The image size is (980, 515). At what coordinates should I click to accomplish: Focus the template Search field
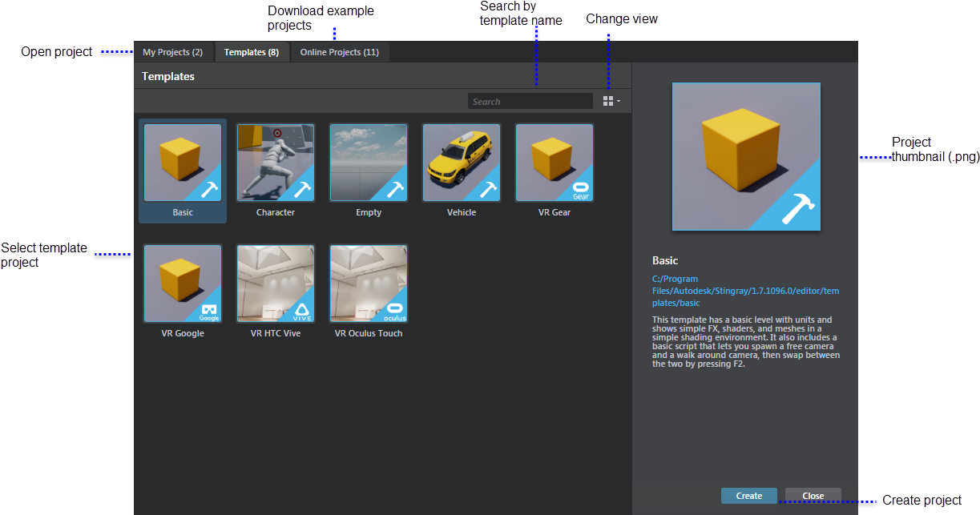tap(530, 102)
